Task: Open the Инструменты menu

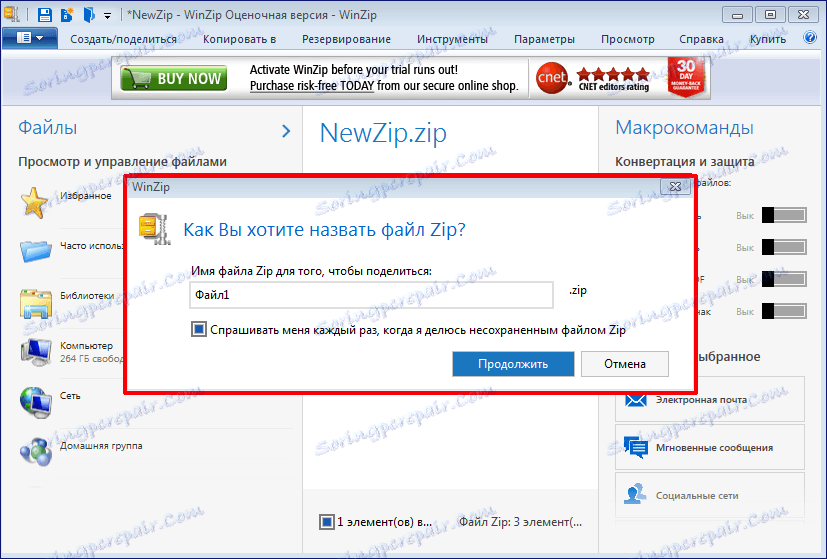Action: coord(453,39)
